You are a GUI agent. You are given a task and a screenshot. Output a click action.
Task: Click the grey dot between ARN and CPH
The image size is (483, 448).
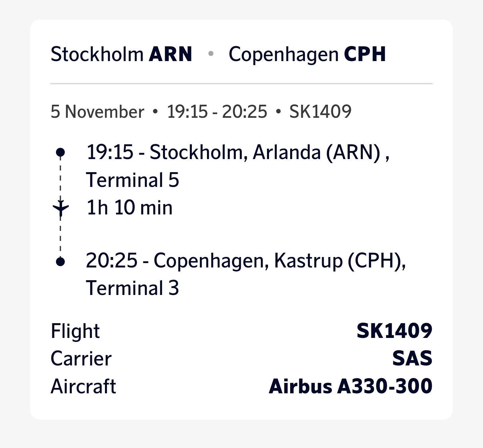211,54
